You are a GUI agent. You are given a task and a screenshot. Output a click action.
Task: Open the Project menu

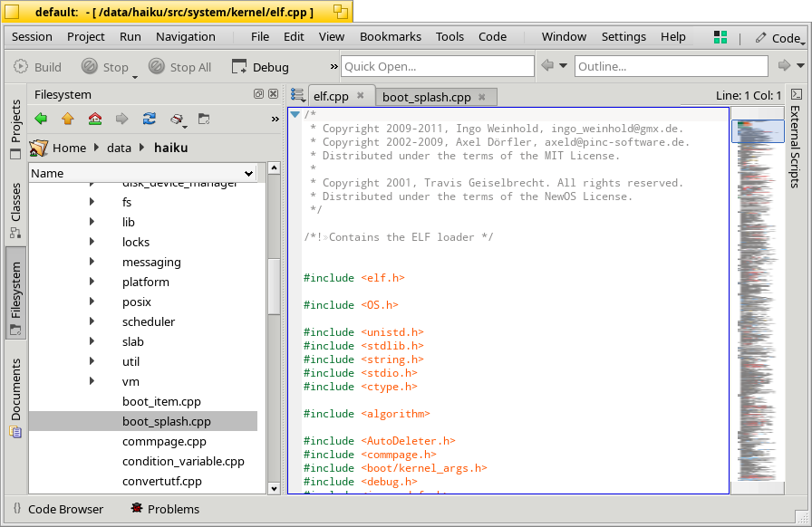click(85, 37)
